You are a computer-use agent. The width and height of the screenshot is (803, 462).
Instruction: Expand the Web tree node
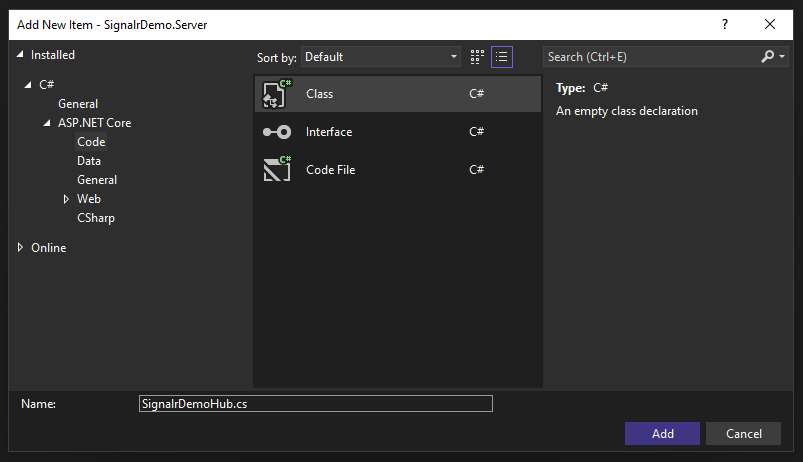[66, 199]
